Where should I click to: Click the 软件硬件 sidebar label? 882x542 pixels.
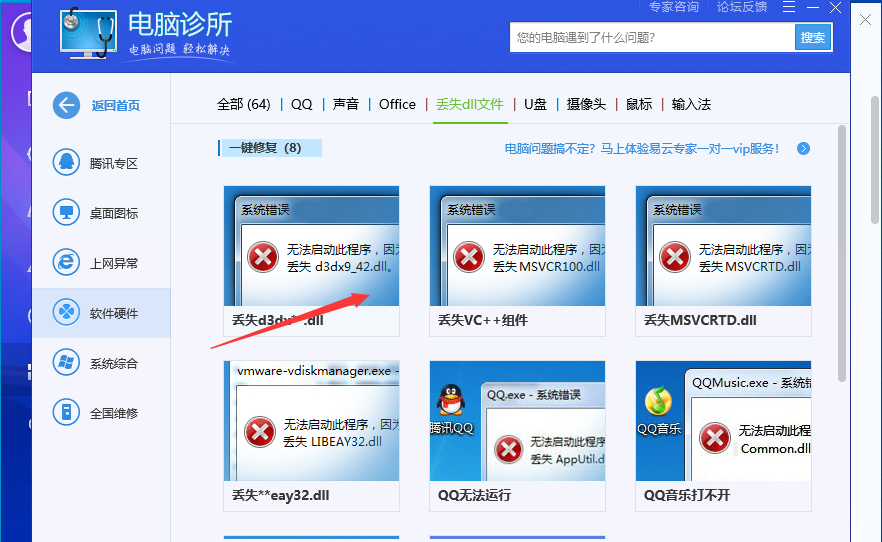(114, 314)
